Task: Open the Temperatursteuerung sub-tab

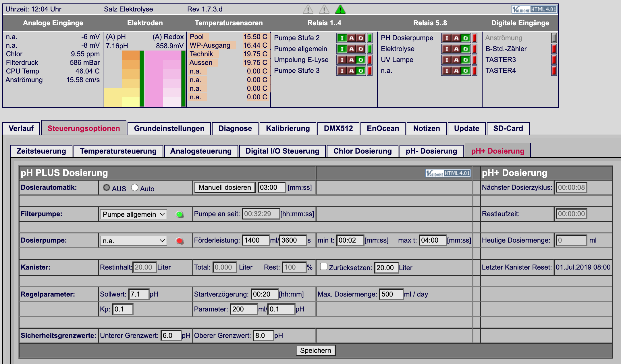Action: click(118, 151)
